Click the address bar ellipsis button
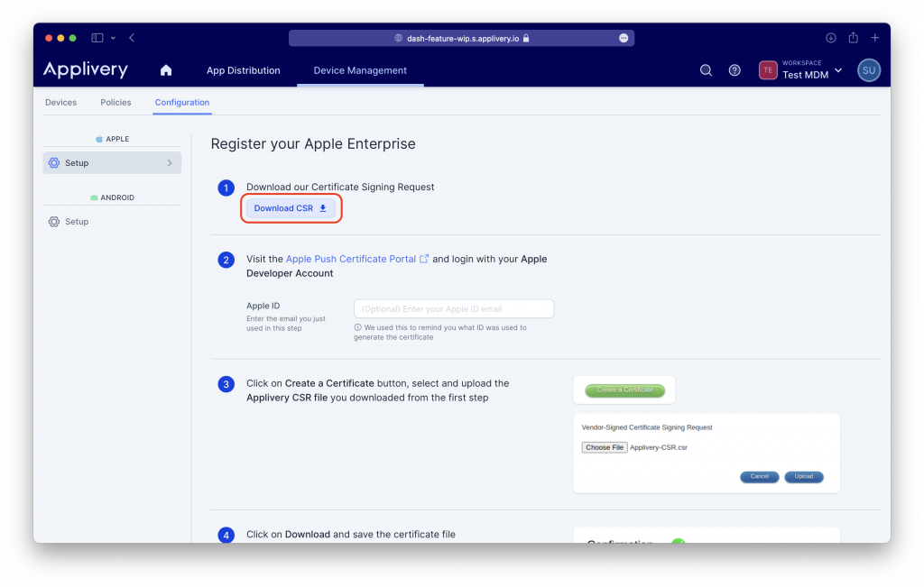The width and height of the screenshot is (924, 587). click(624, 38)
